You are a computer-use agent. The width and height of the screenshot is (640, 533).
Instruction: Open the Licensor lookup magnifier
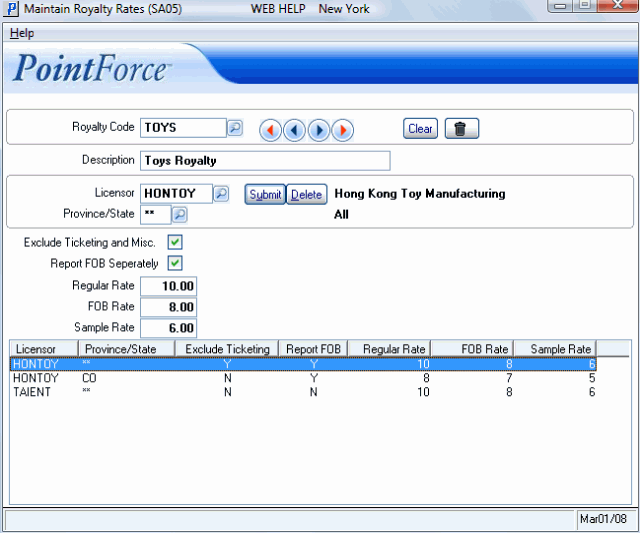tap(221, 193)
